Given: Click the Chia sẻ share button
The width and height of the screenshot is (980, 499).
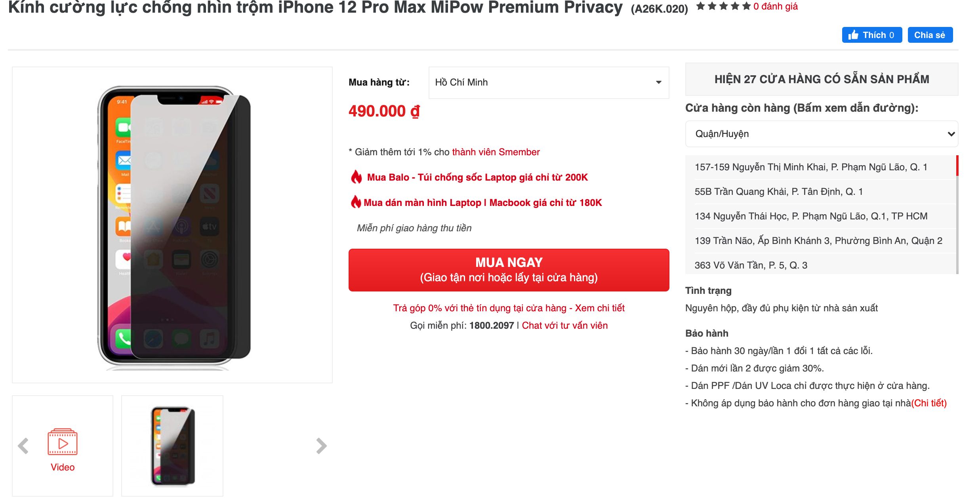Looking at the screenshot, I should (x=930, y=34).
